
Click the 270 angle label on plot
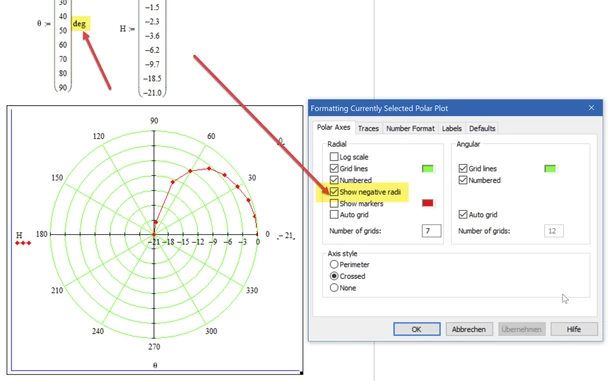click(x=154, y=346)
